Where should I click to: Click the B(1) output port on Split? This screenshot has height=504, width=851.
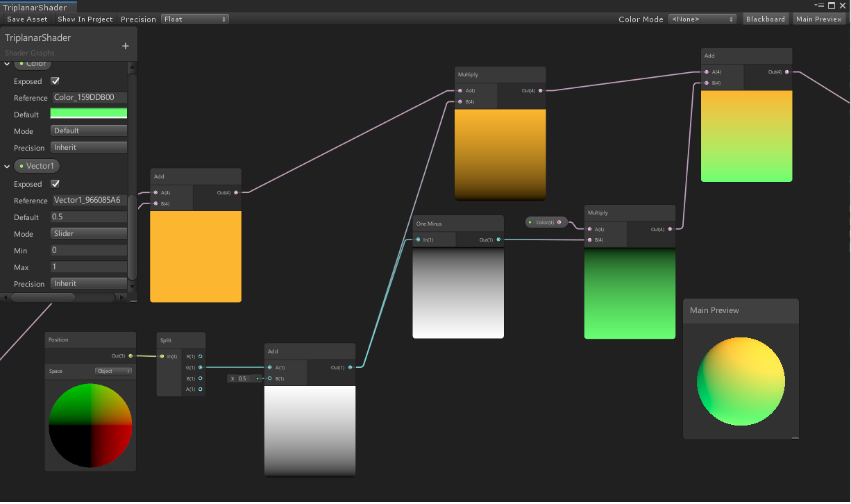pos(201,378)
